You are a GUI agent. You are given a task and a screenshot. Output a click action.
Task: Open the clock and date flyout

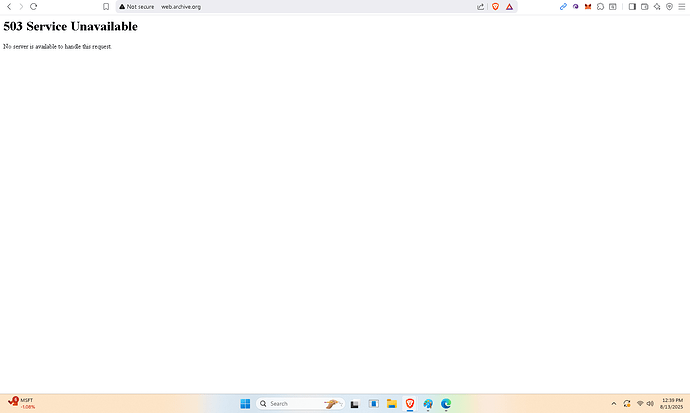click(672, 403)
